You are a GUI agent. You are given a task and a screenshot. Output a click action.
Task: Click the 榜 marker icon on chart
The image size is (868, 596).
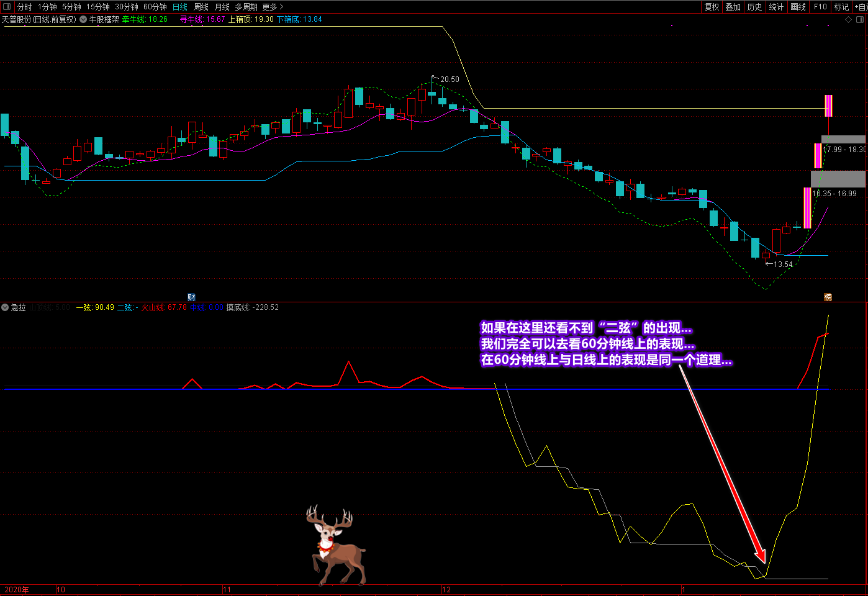coord(828,297)
